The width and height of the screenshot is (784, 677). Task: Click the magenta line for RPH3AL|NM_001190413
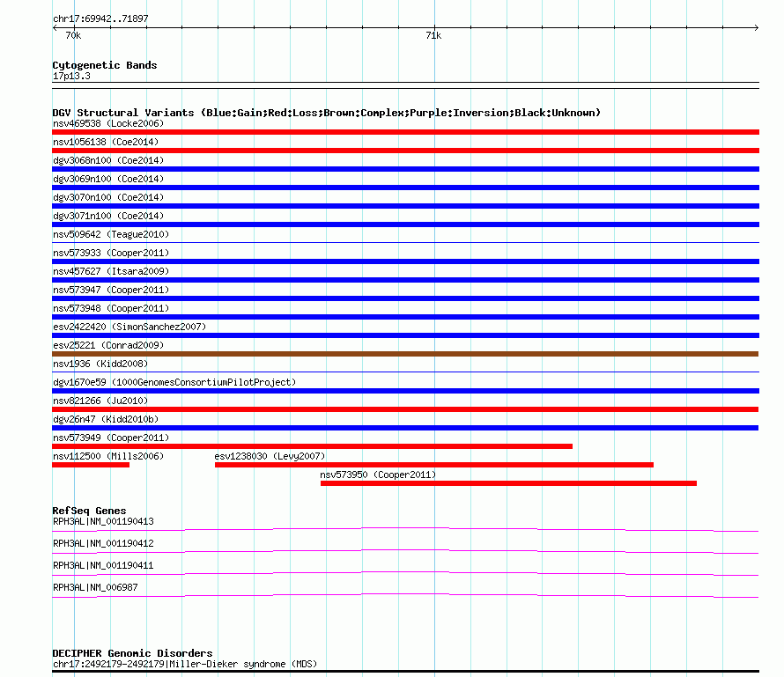(x=405, y=529)
